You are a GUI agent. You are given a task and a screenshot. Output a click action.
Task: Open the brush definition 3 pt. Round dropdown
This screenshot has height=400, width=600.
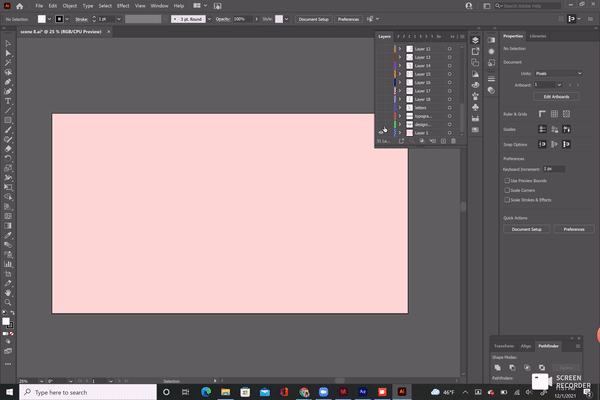pos(209,19)
